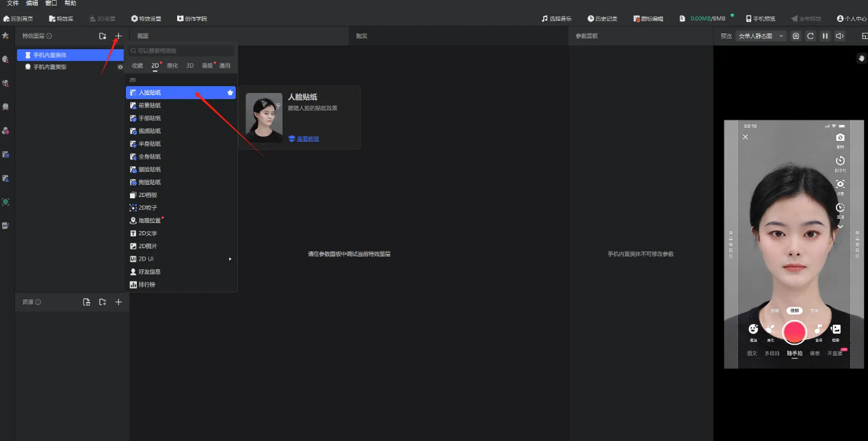The width and height of the screenshot is (868, 441).
Task: Open the 窗口 menu in menu bar
Action: (51, 3)
